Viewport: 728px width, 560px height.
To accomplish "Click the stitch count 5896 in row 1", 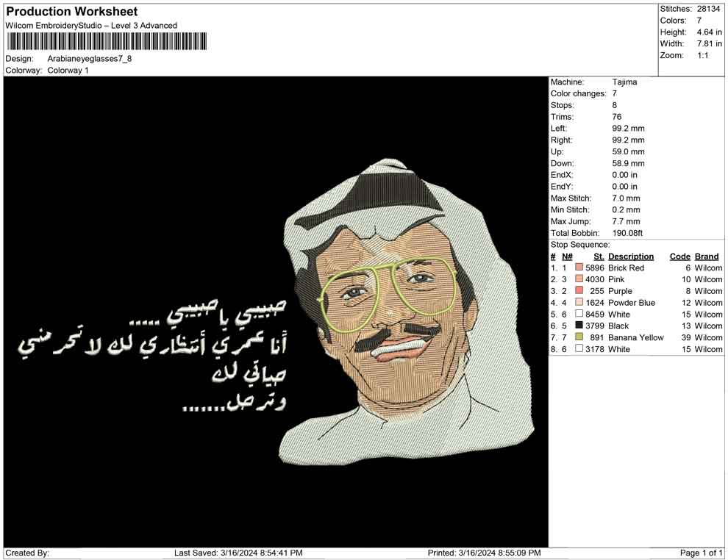I will (x=595, y=268).
